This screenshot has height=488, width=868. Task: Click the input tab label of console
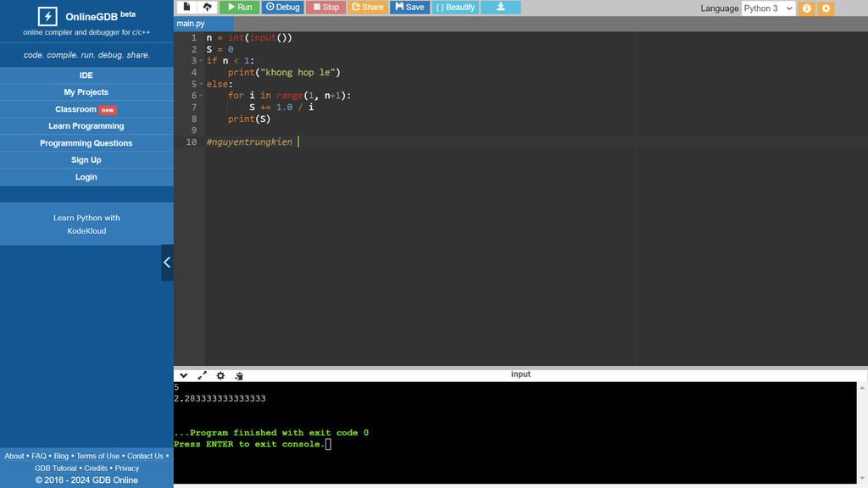click(x=520, y=374)
